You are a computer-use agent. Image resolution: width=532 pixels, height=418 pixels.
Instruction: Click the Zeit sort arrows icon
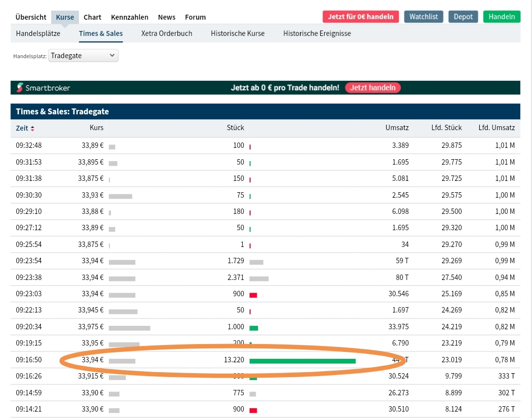33,129
